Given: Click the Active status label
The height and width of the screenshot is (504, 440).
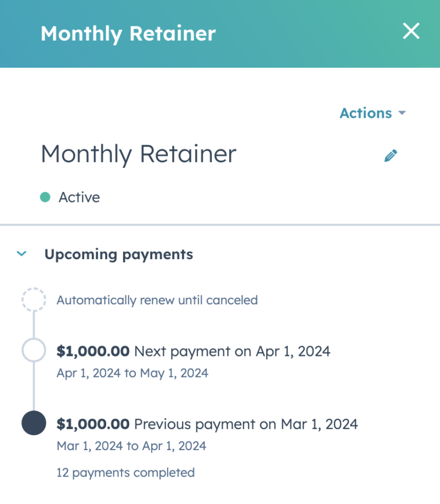Looking at the screenshot, I should pyautogui.click(x=79, y=198).
